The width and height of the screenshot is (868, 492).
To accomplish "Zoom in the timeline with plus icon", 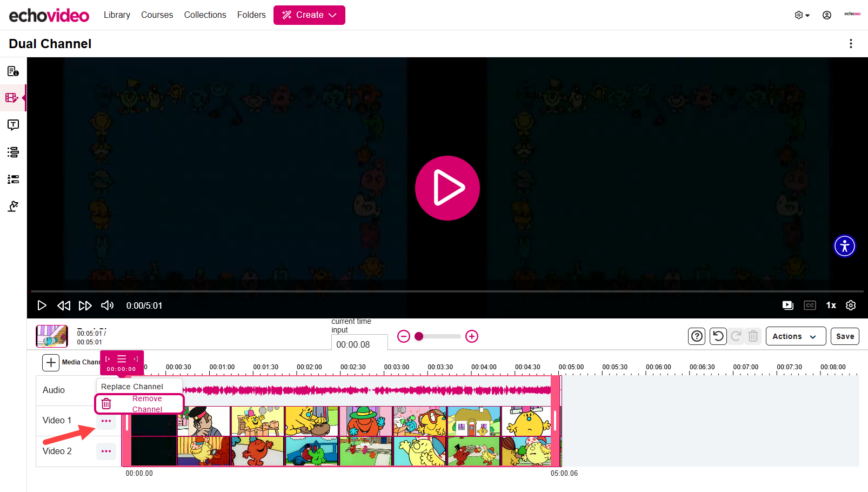I will pyautogui.click(x=472, y=336).
